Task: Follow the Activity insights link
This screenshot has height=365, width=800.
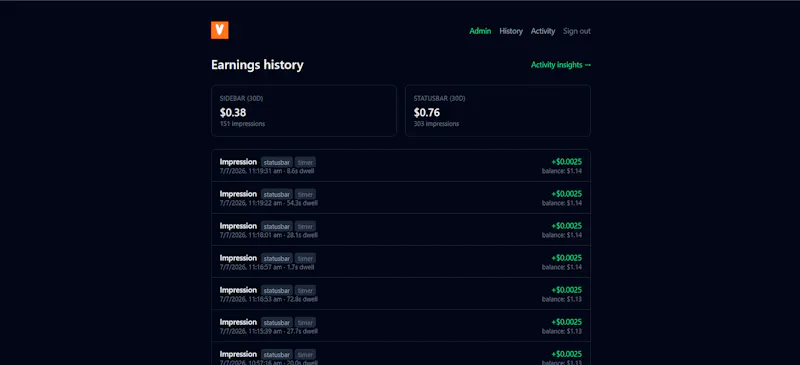Action: point(561,65)
